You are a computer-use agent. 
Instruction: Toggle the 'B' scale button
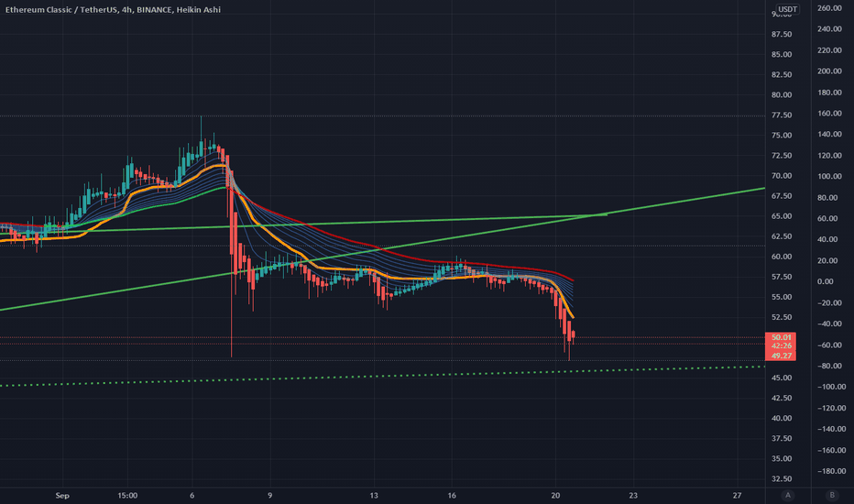tap(832, 495)
